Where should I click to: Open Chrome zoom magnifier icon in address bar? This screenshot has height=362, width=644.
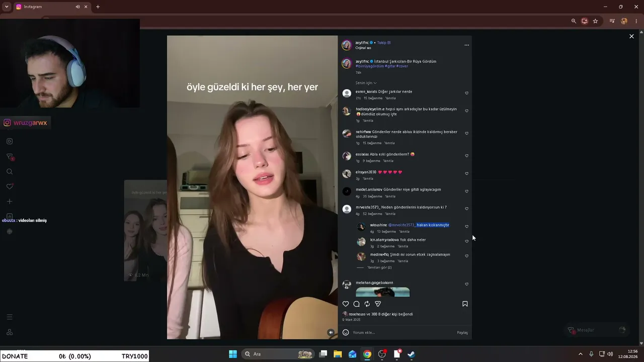pos(574,21)
